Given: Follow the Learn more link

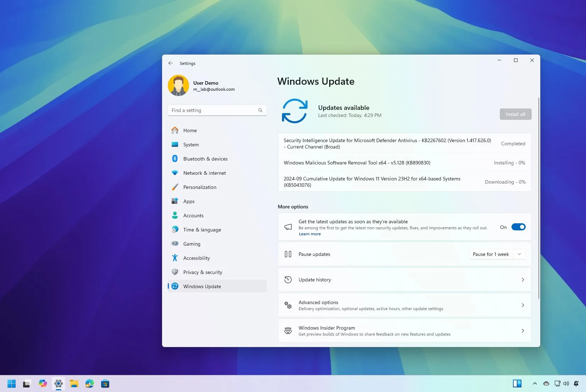Looking at the screenshot, I should (x=310, y=234).
